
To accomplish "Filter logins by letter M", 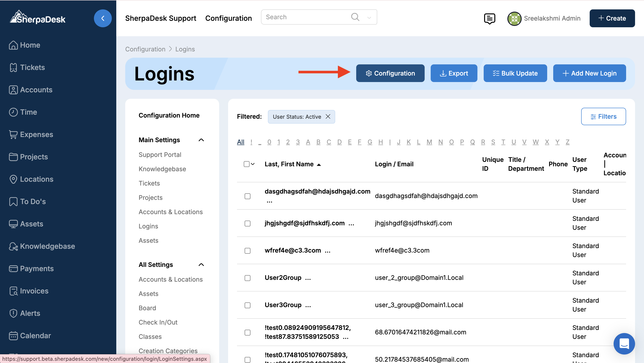I will (429, 142).
